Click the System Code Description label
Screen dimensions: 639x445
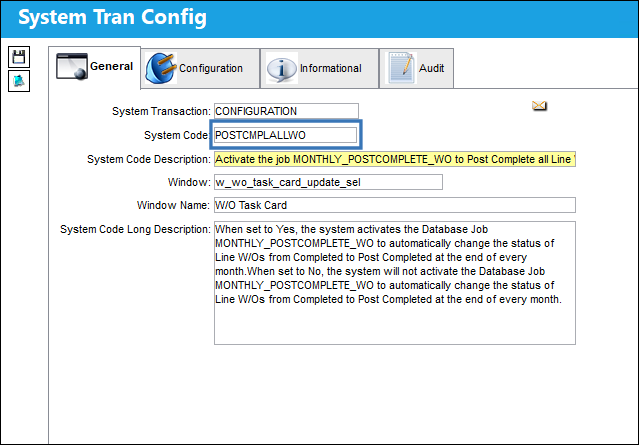149,159
